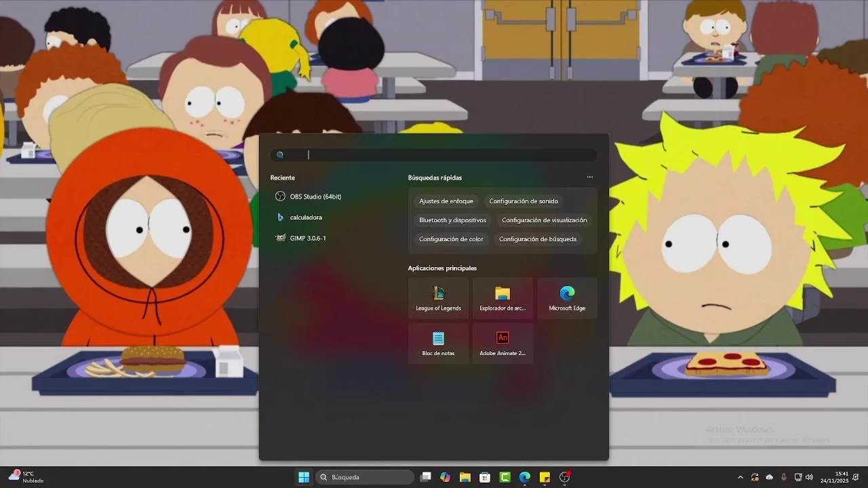Open Búsquedas rápidas more options menu
868x488 pixels.
click(590, 178)
